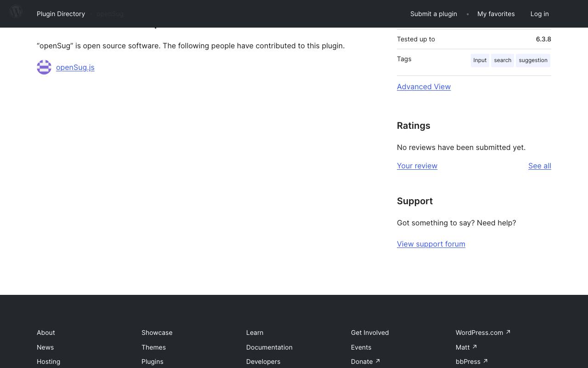
Task: Open the About footer link
Action: pos(46,333)
